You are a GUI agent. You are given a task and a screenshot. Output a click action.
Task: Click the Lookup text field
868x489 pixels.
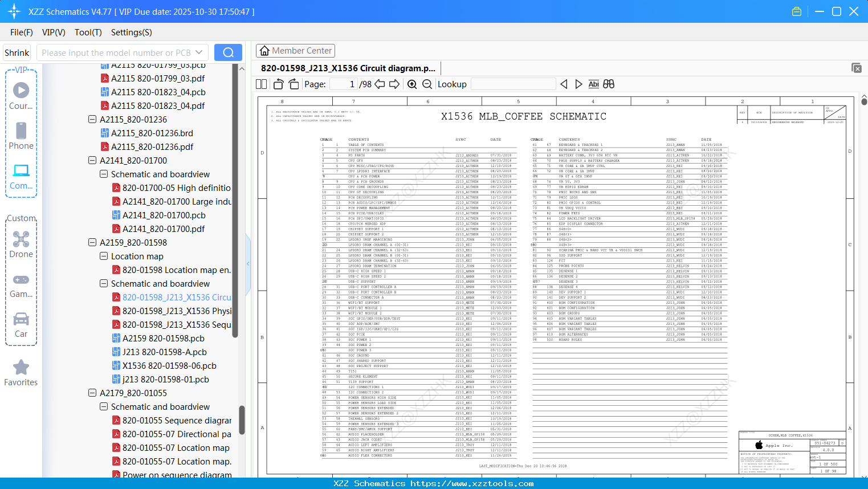(514, 84)
